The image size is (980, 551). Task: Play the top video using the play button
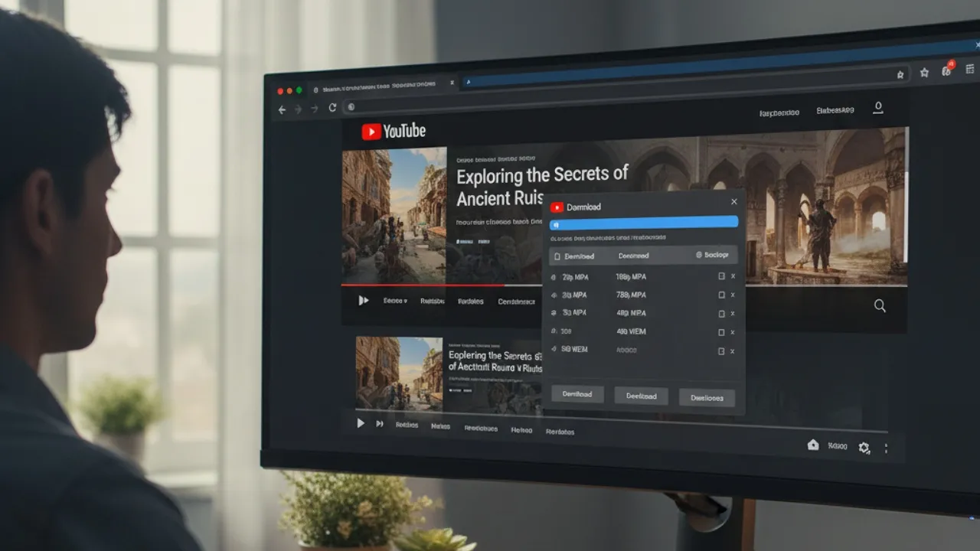click(363, 301)
